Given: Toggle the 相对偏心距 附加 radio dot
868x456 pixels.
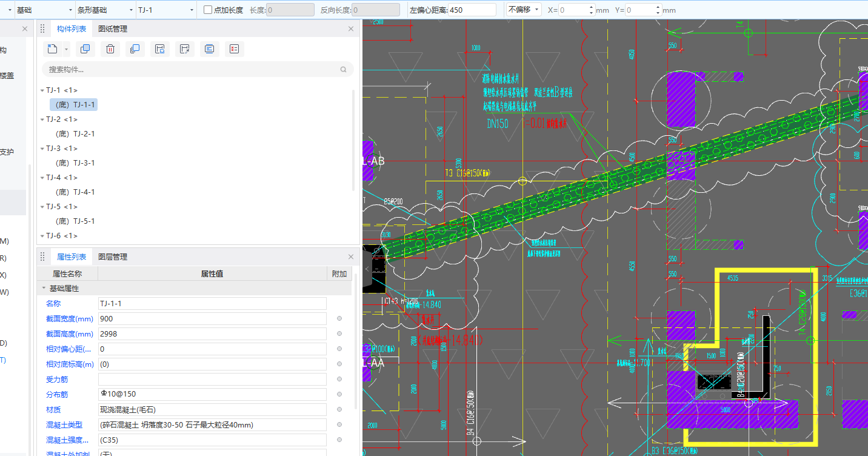Looking at the screenshot, I should click(339, 349).
